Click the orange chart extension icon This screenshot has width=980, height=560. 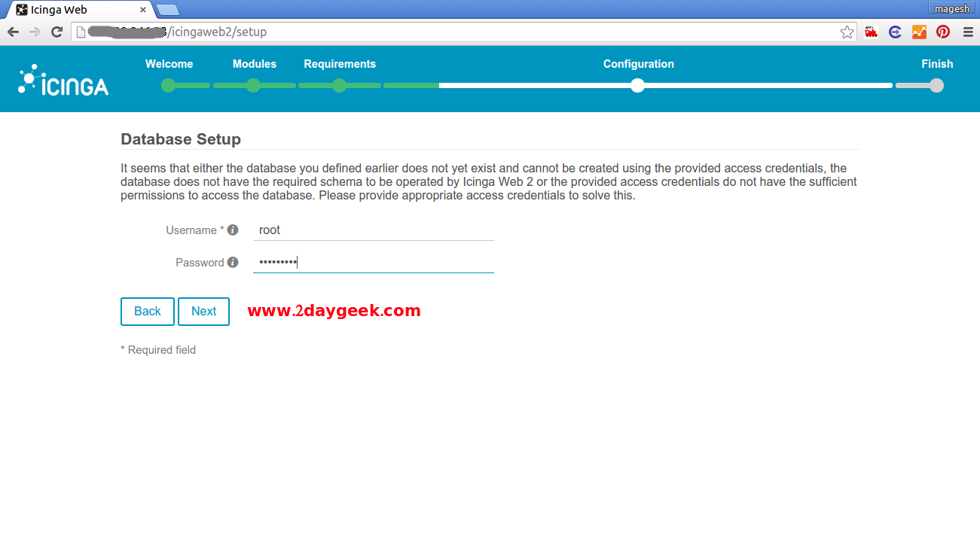click(x=919, y=32)
